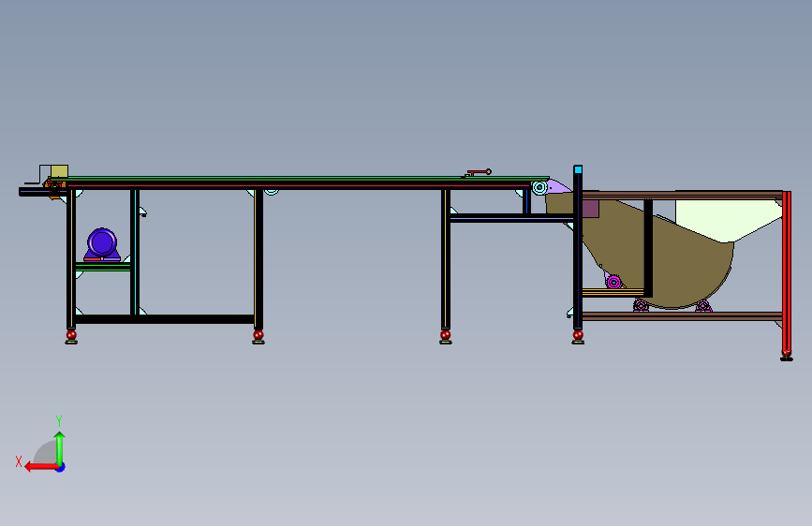Select the cyan cap atop the black post

pos(578,169)
